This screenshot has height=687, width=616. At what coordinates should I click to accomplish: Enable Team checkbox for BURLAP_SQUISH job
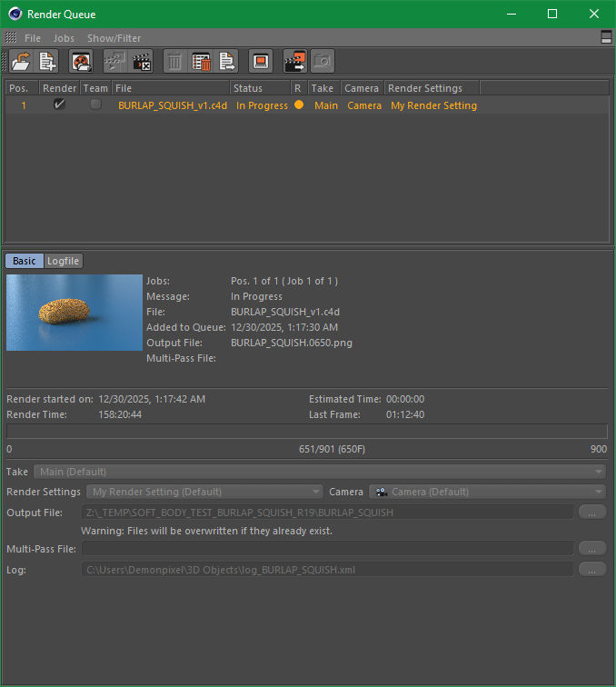pos(95,105)
